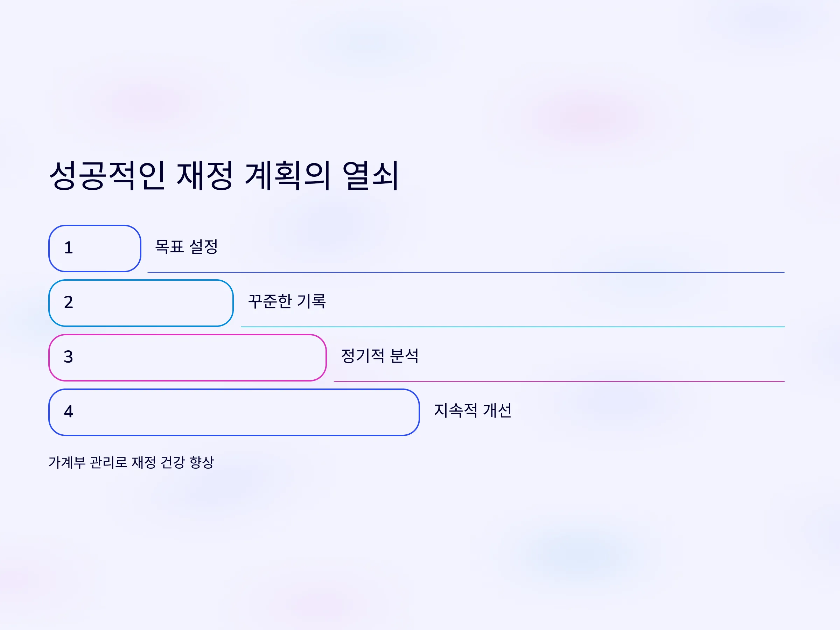The width and height of the screenshot is (840, 630).
Task: Click the blue divider line under 목표 설정
Action: [x=466, y=272]
